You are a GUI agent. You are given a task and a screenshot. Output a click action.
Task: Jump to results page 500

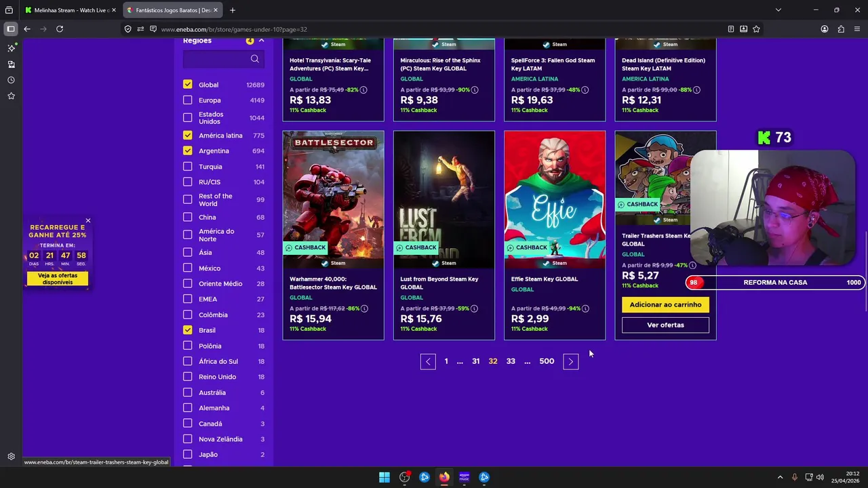(547, 361)
